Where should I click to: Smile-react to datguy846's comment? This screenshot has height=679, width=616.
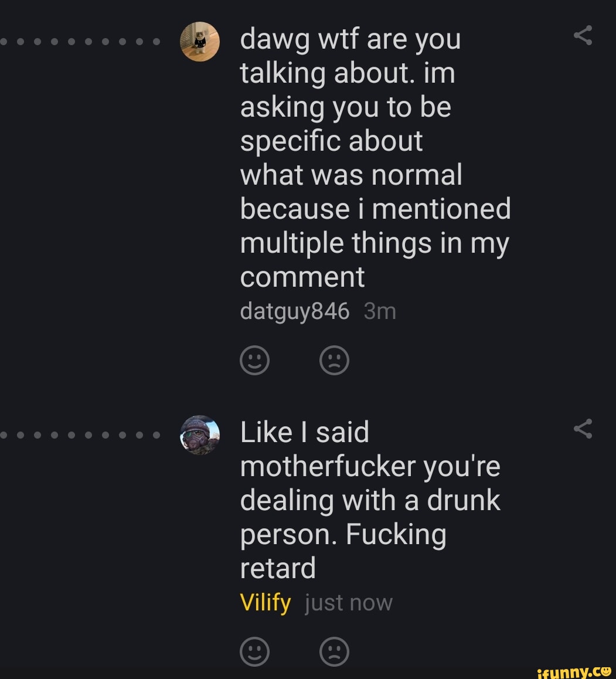pos(255,361)
